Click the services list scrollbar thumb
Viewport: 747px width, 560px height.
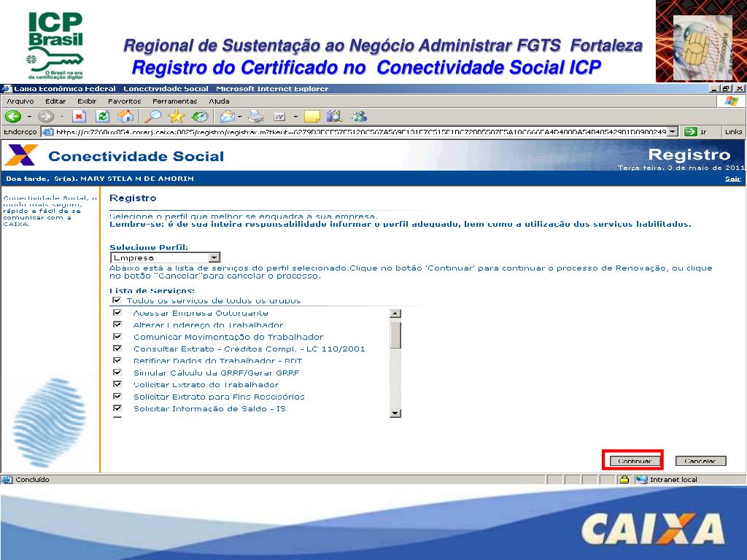click(x=395, y=335)
